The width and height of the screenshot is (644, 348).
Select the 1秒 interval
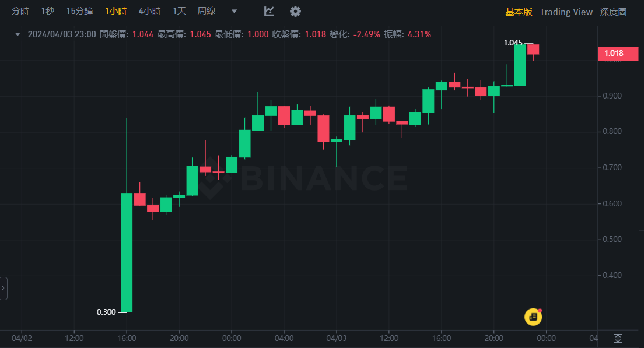click(48, 12)
